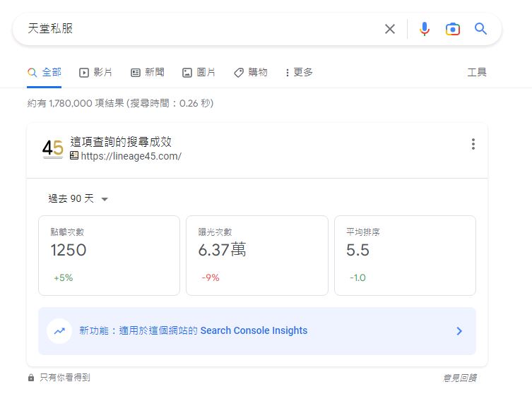This screenshot has width=532, height=401.
Task: Start voice search with the microphone icon
Action: (424, 29)
